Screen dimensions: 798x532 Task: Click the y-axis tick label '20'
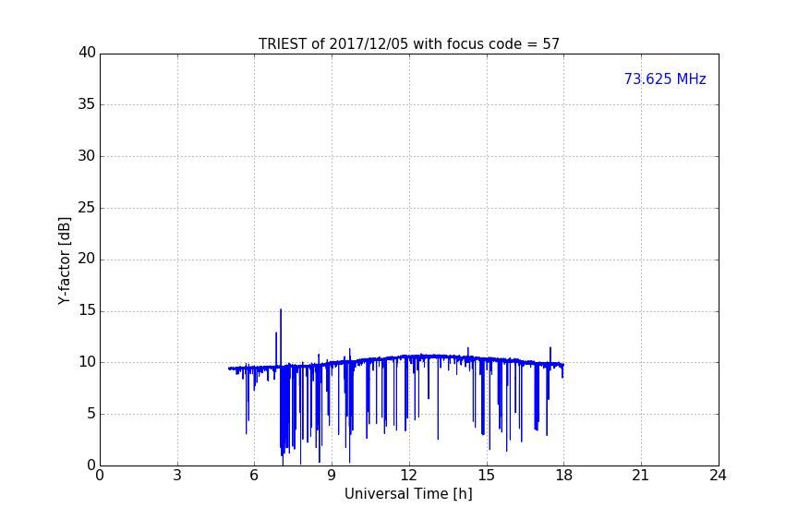pyautogui.click(x=87, y=259)
